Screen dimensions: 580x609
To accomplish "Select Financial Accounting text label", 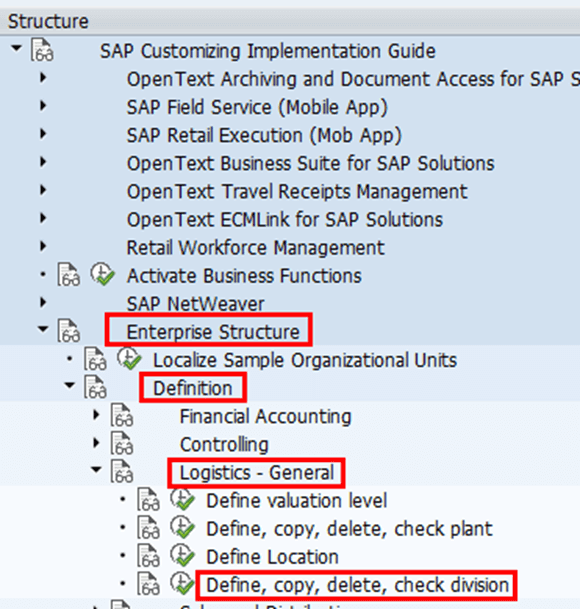I will coord(265,417).
